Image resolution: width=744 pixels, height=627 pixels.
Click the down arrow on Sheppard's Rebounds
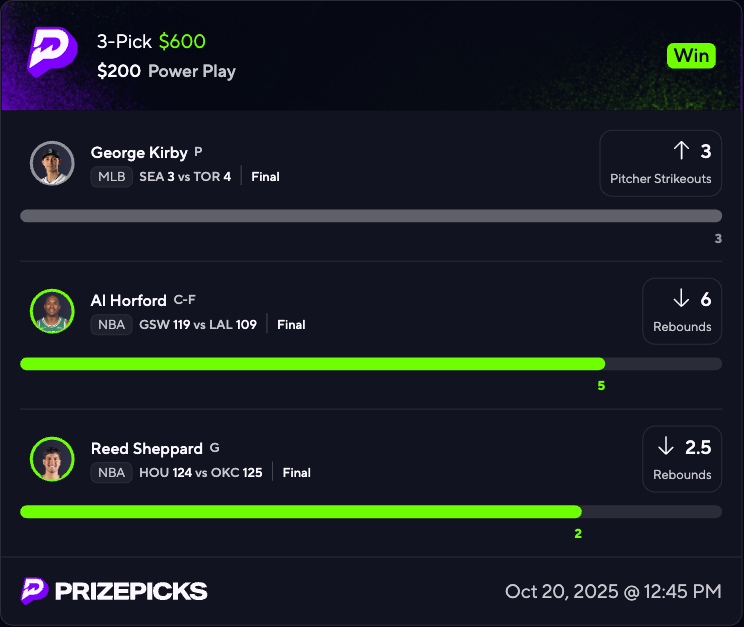665,446
